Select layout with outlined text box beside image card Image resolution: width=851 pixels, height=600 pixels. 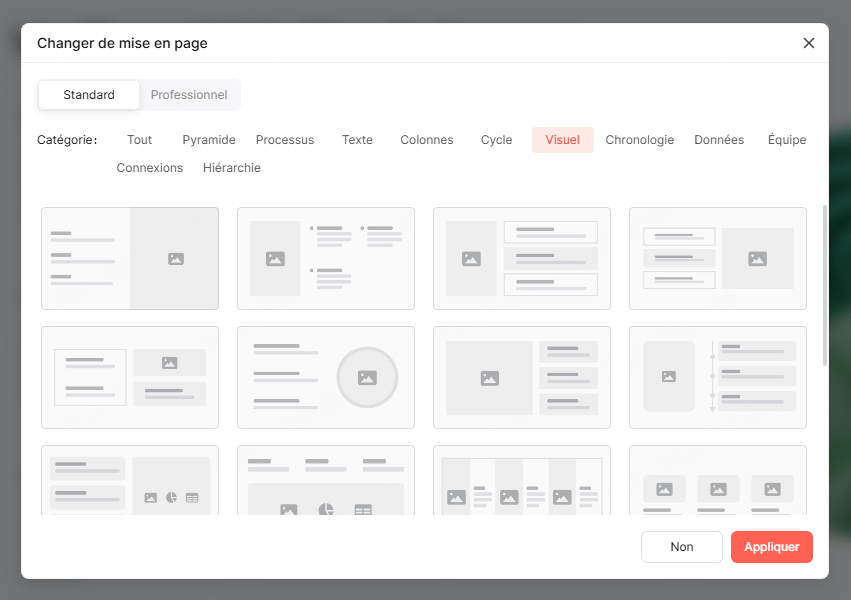[x=130, y=378]
